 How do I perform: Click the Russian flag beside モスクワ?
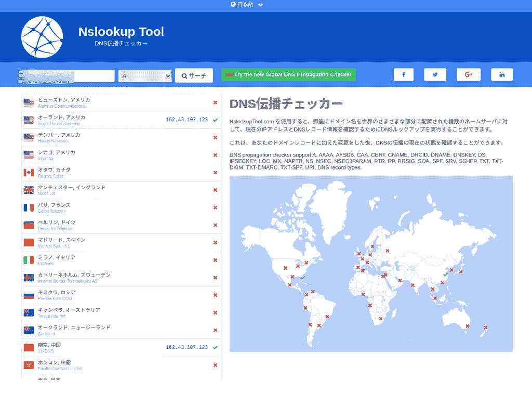click(x=29, y=295)
